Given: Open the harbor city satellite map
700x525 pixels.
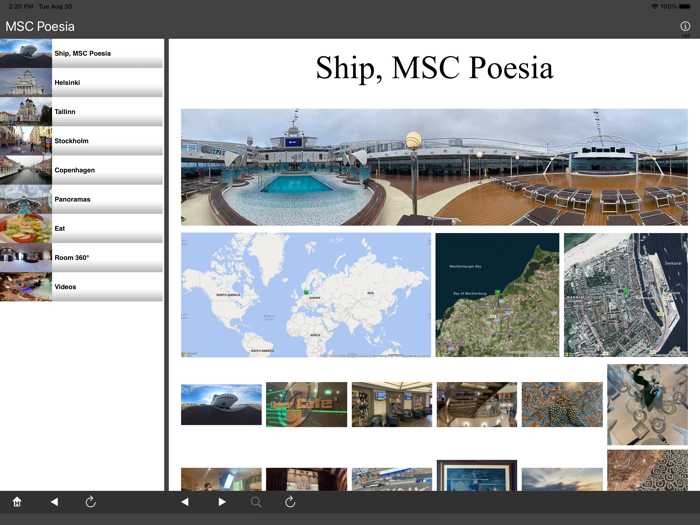Looking at the screenshot, I should pos(626,295).
